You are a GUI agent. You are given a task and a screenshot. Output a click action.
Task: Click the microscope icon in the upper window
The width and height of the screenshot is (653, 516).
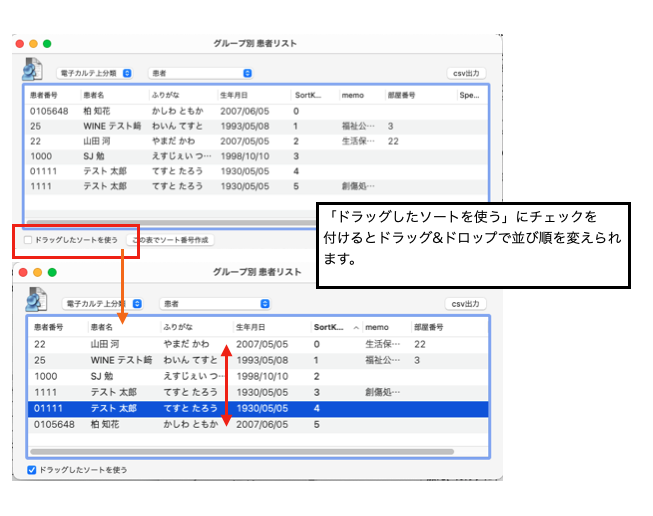(32, 70)
